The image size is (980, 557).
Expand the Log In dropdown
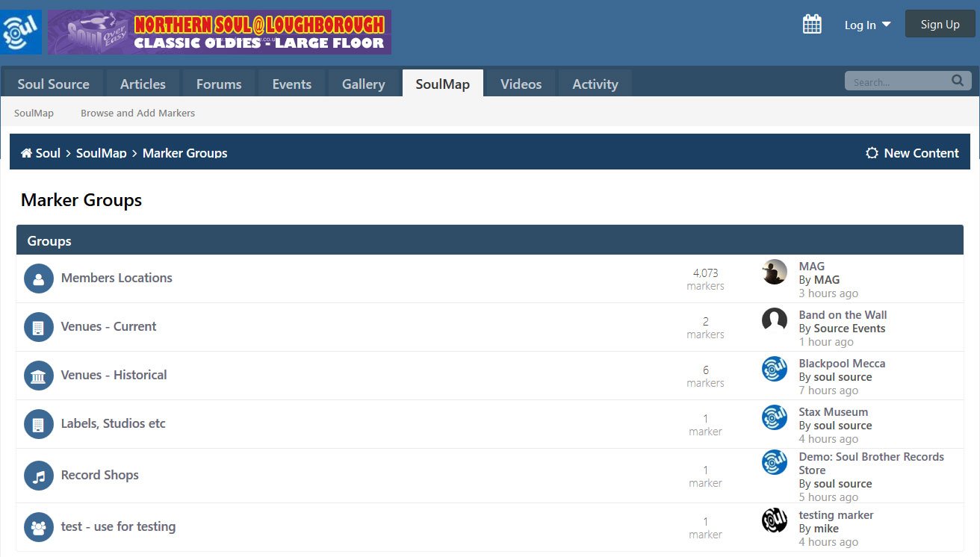(x=867, y=25)
